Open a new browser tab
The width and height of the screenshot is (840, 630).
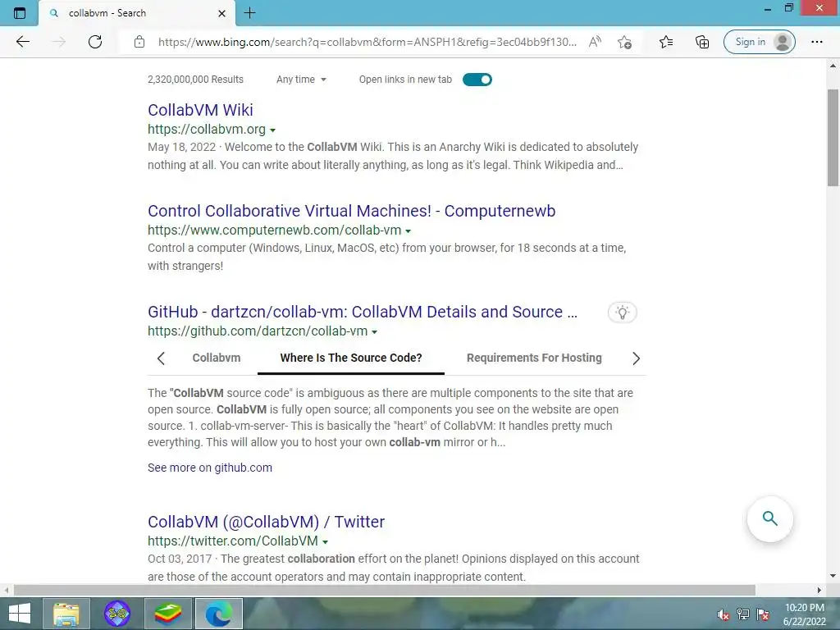pyautogui.click(x=249, y=13)
